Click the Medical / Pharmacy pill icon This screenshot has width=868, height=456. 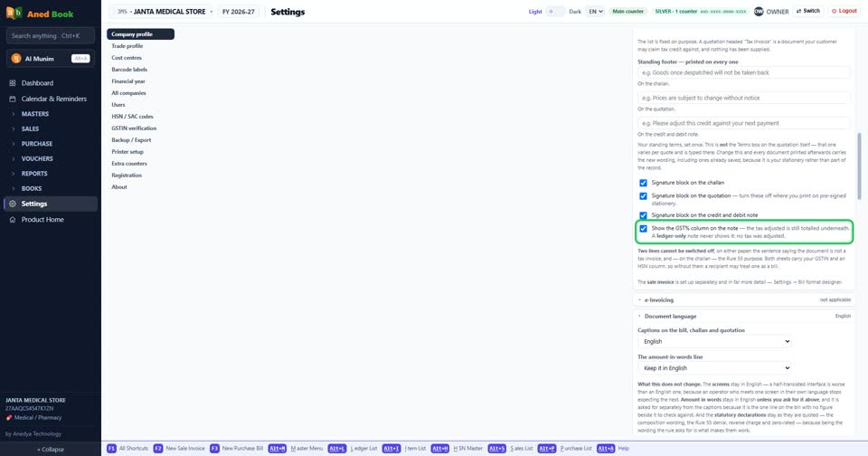click(x=9, y=418)
